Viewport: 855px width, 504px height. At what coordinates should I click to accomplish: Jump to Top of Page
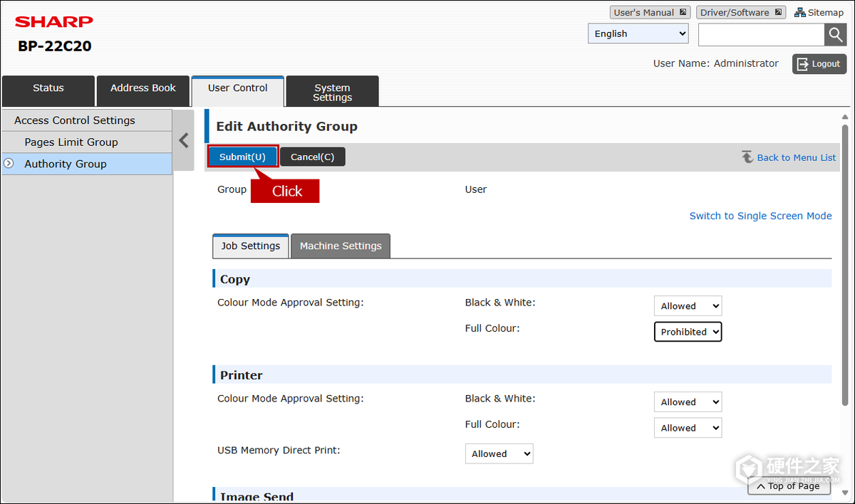tap(789, 486)
